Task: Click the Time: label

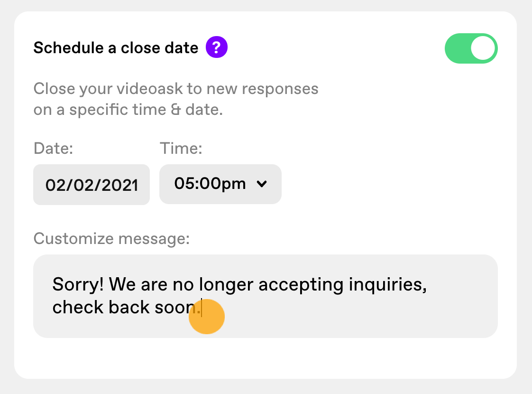Action: [181, 149]
